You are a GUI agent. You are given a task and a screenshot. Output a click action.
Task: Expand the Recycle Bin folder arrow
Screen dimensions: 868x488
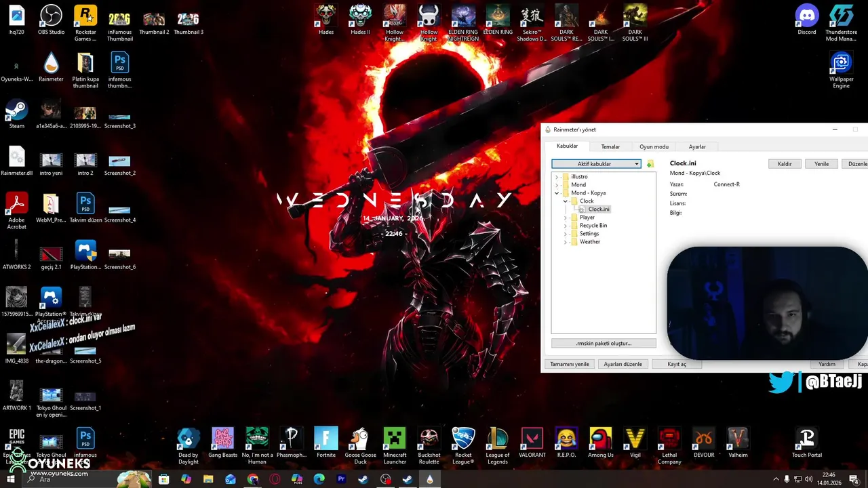click(x=565, y=226)
